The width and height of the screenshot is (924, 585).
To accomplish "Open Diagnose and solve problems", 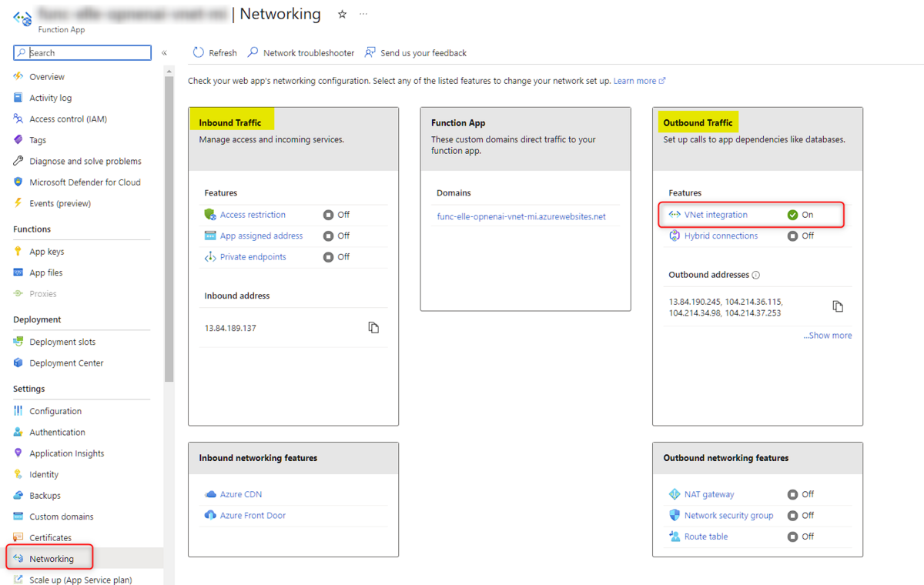I will tap(85, 162).
